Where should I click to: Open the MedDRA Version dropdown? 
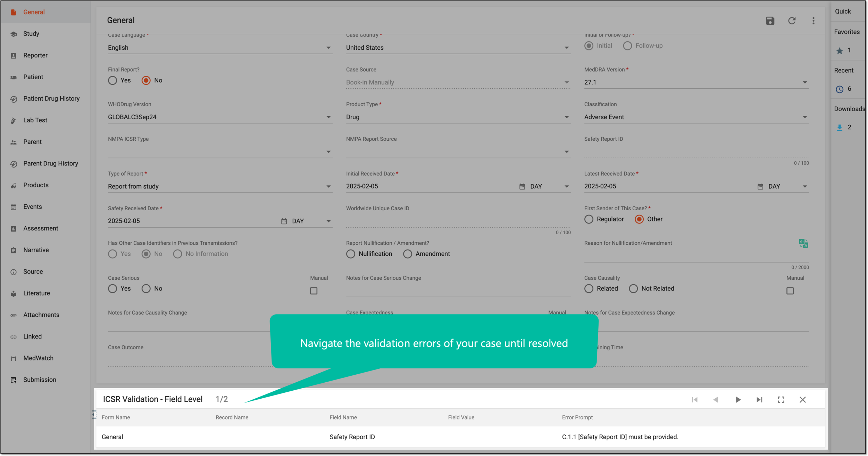pyautogui.click(x=696, y=82)
